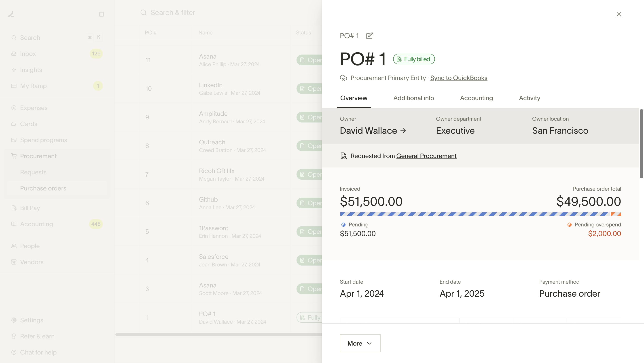Click the Name column header
644x363 pixels.
(205, 32)
